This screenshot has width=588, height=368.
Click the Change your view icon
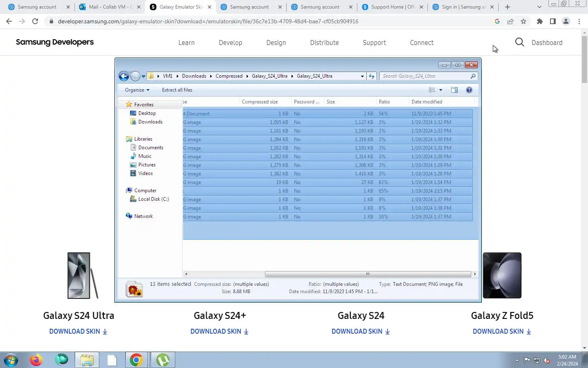tap(432, 90)
